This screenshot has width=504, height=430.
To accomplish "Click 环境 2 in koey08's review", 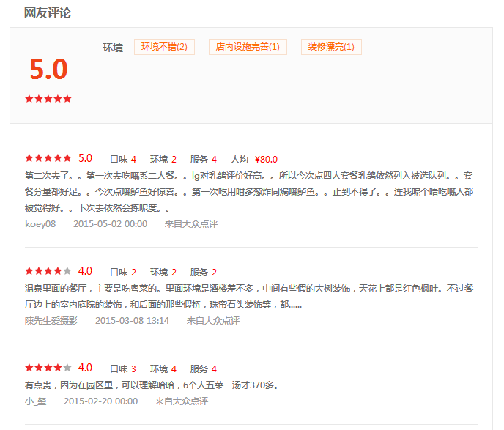I will click(x=163, y=160).
